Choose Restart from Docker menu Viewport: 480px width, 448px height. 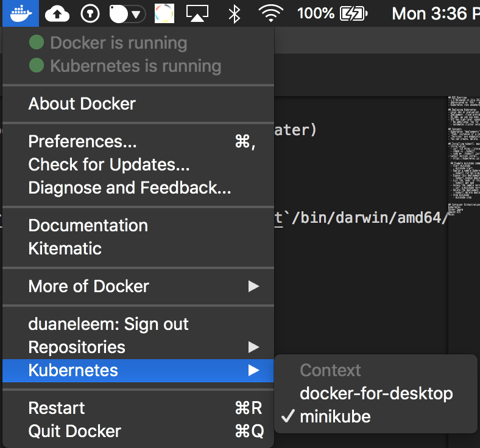[x=57, y=408]
